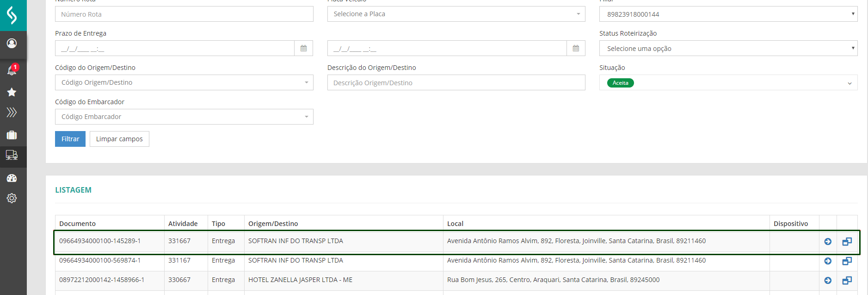Screen dimensions: 868x295
Task: Click the Número Rota input field
Action: pos(184,14)
